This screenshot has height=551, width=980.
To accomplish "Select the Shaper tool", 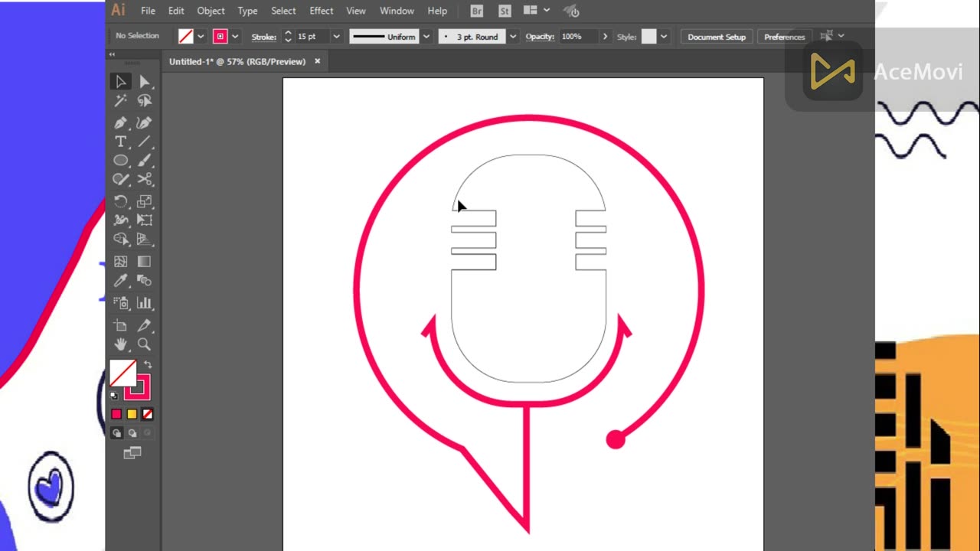I will [x=120, y=179].
